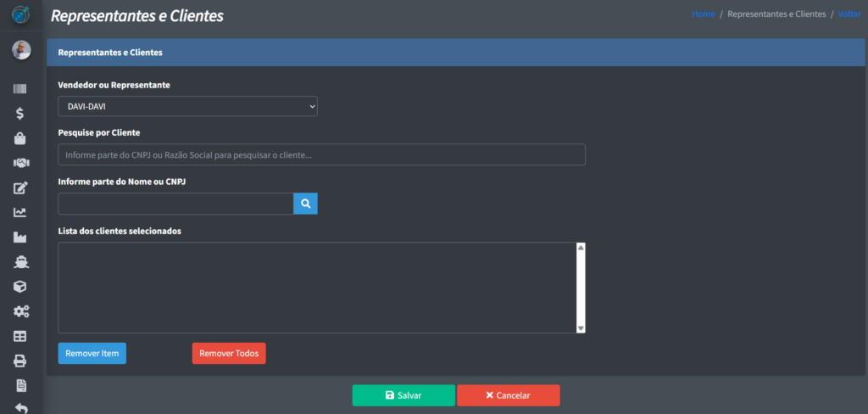Image resolution: width=868 pixels, height=414 pixels.
Task: Click the selected clients list down scroll arrow
Action: [x=581, y=328]
